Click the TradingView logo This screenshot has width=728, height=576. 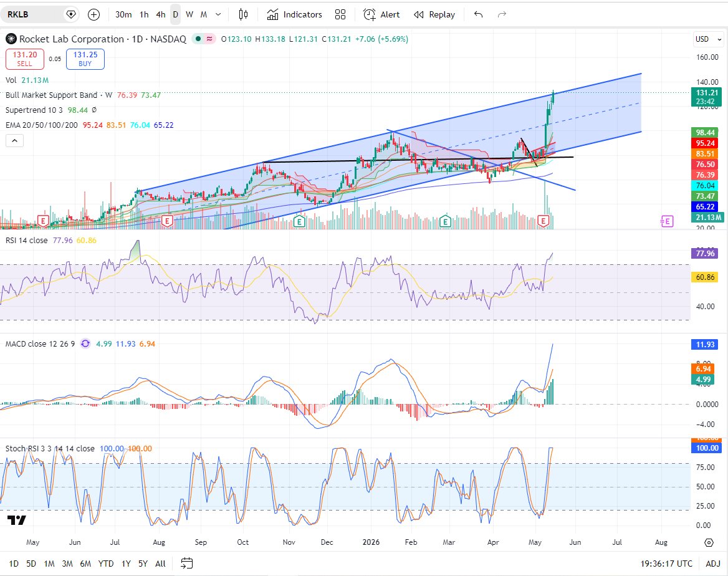point(17,521)
